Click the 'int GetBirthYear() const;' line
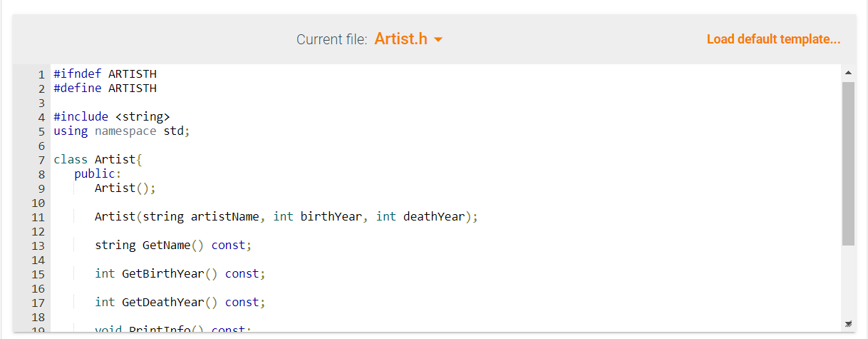 click(x=180, y=274)
